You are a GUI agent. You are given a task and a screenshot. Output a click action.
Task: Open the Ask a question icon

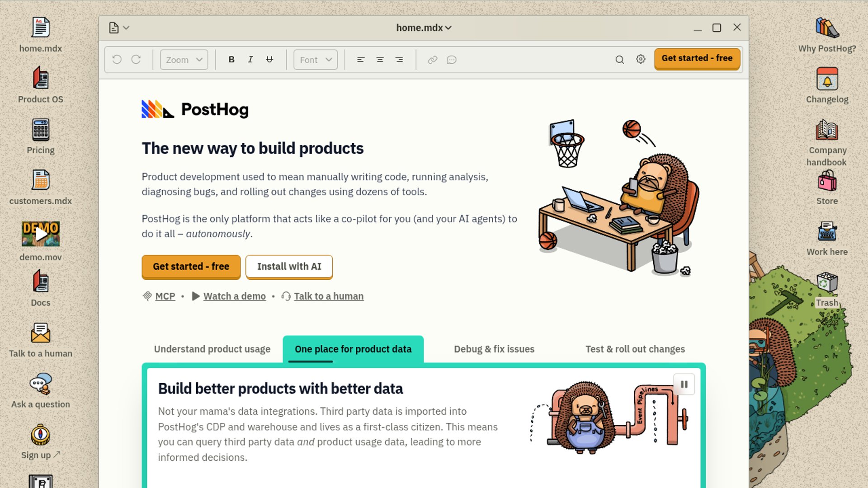coord(41,391)
